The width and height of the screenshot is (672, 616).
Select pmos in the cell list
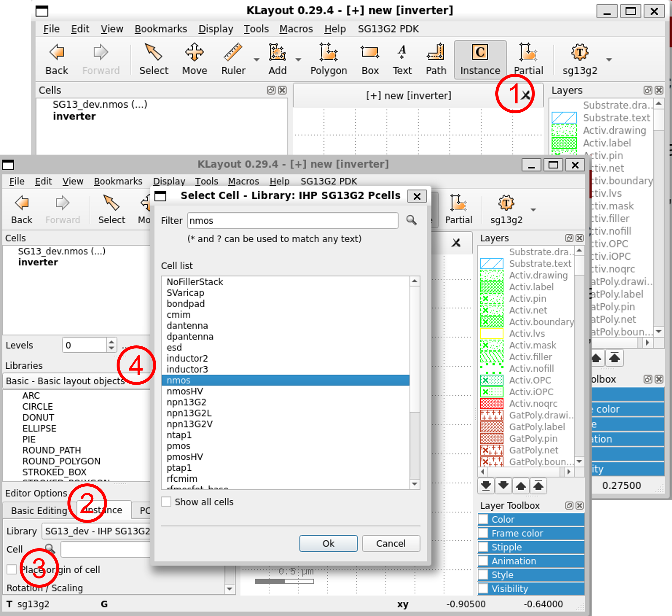pos(179,446)
